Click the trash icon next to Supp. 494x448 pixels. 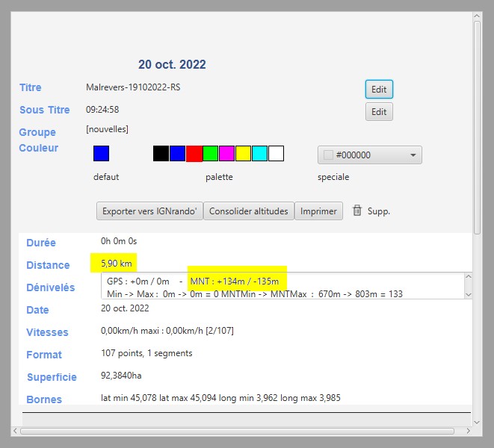[x=357, y=211]
